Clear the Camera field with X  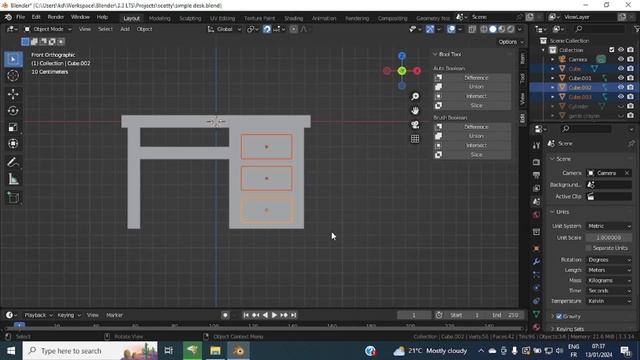pyautogui.click(x=627, y=173)
